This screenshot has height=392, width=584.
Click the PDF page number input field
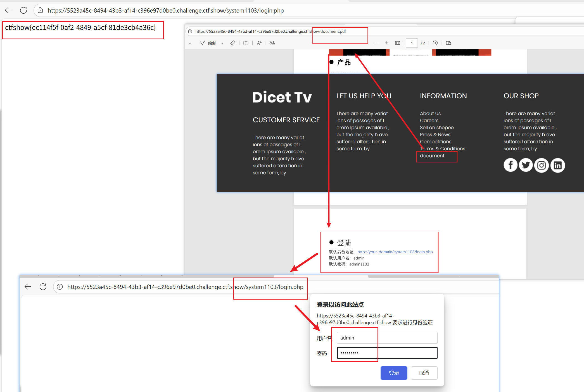pyautogui.click(x=412, y=43)
